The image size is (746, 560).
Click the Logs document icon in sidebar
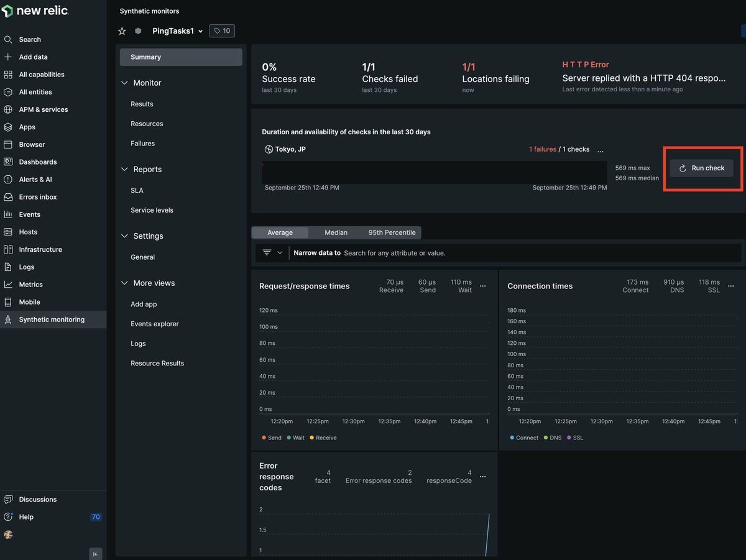pyautogui.click(x=8, y=267)
